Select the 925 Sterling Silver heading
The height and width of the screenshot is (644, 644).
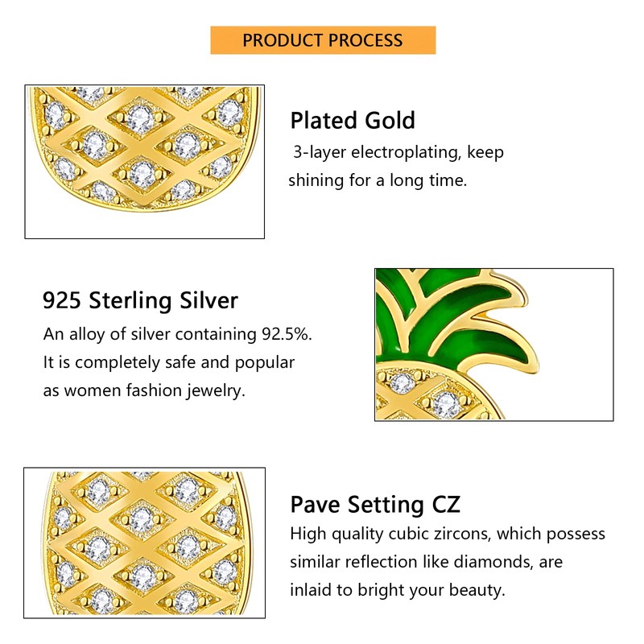coord(140,301)
